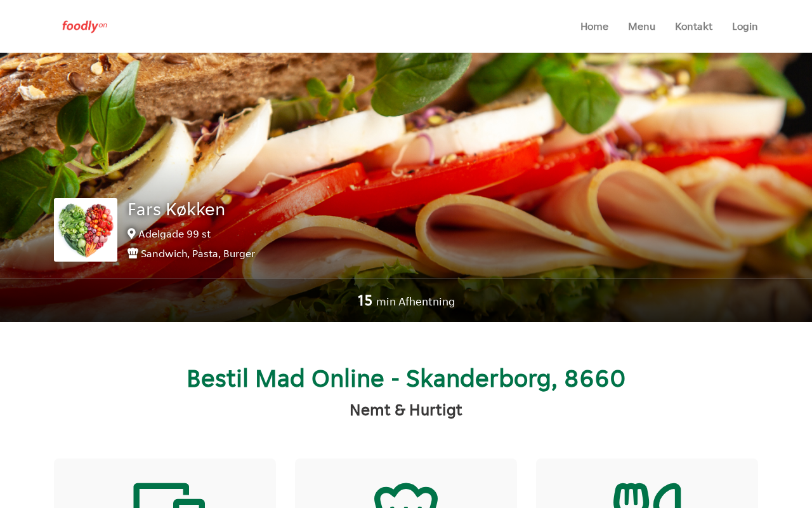Click the number 15 in the pickup bar
Viewport: 812px width, 508px height.
365,300
